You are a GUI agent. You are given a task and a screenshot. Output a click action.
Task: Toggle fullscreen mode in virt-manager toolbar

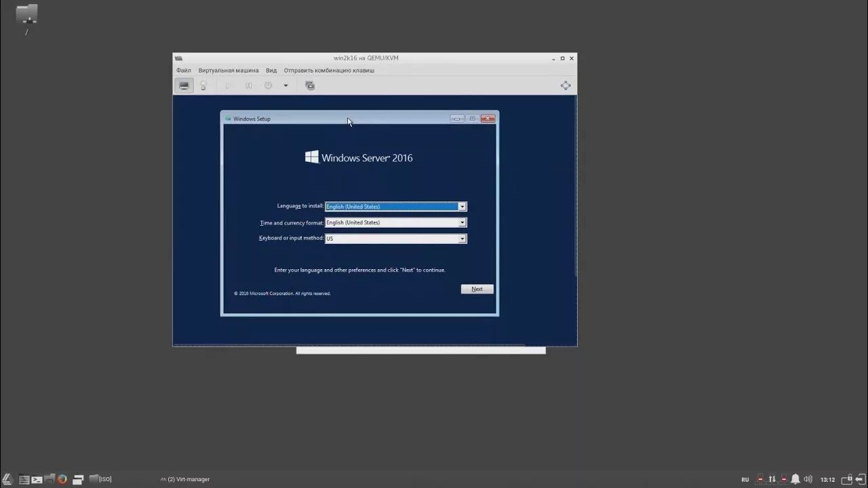pyautogui.click(x=566, y=85)
